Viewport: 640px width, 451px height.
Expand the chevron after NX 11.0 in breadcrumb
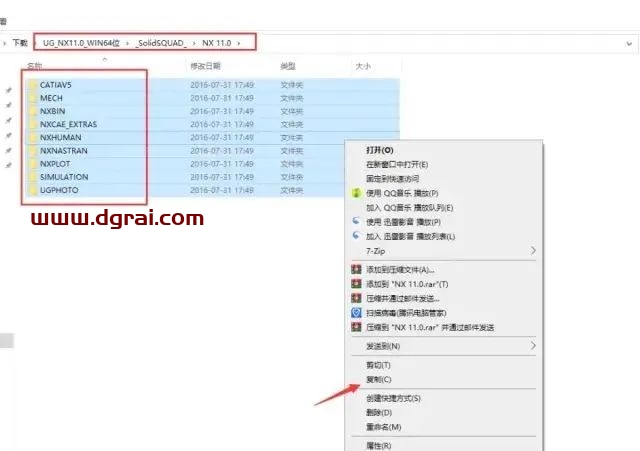click(239, 43)
